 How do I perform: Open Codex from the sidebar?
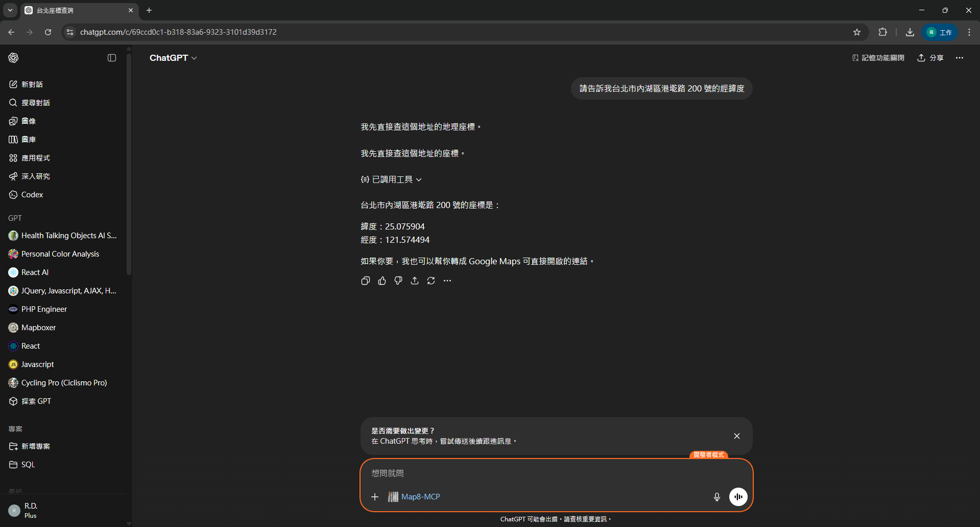click(x=62, y=195)
